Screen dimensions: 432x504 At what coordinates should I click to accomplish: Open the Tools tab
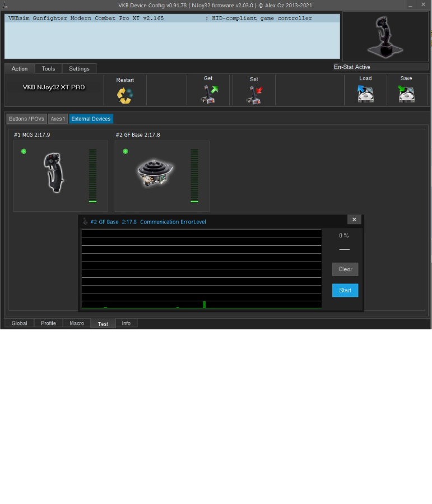tap(48, 69)
